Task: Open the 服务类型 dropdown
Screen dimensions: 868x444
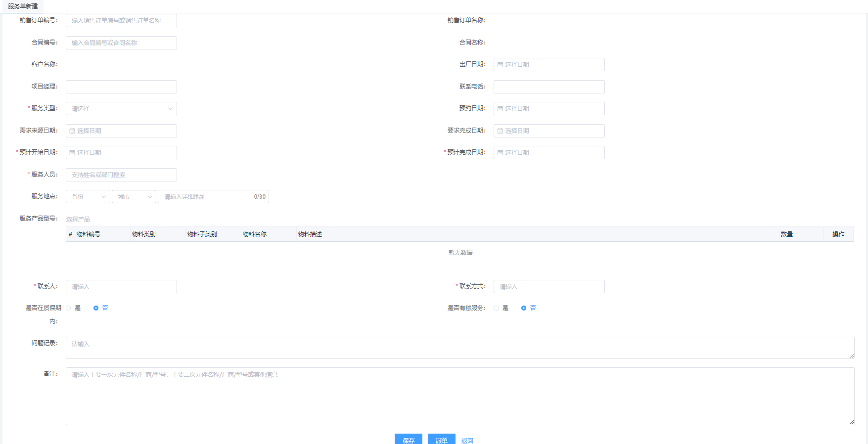Action: (121, 109)
